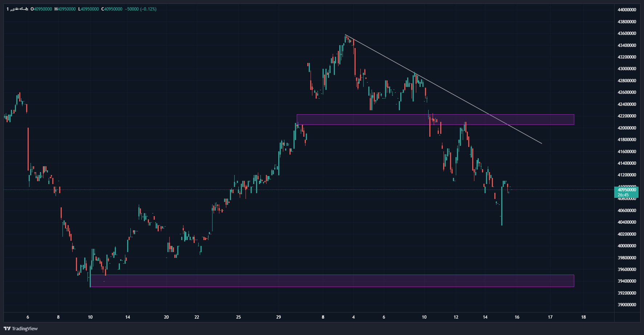Click the green current price label 40950000
The image size is (644, 335).
coord(627,190)
